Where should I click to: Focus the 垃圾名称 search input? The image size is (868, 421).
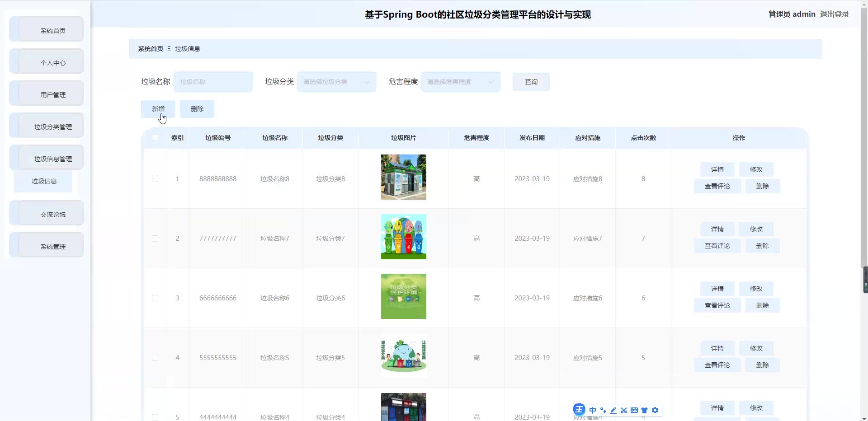pyautogui.click(x=213, y=82)
